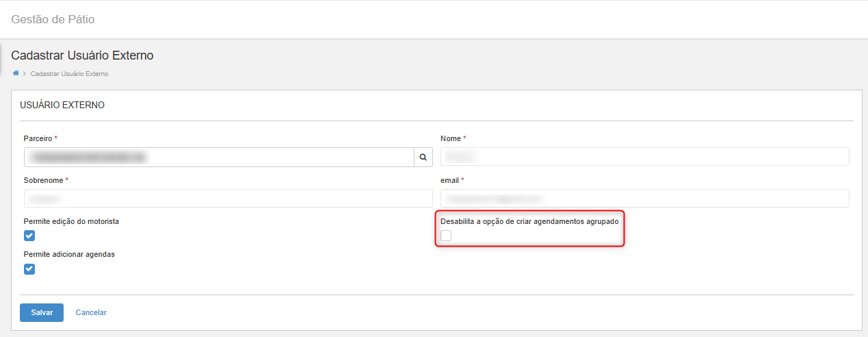Image resolution: width=868 pixels, height=337 pixels.
Task: Click the Permite edição do motorista label
Action: point(71,221)
